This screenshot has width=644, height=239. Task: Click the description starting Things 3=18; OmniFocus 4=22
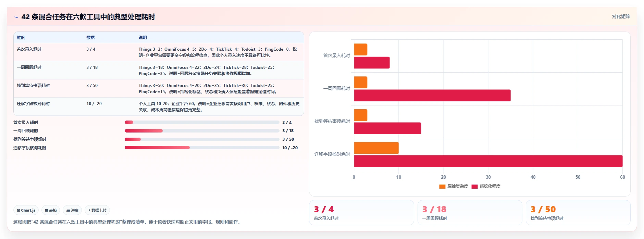pos(207,71)
